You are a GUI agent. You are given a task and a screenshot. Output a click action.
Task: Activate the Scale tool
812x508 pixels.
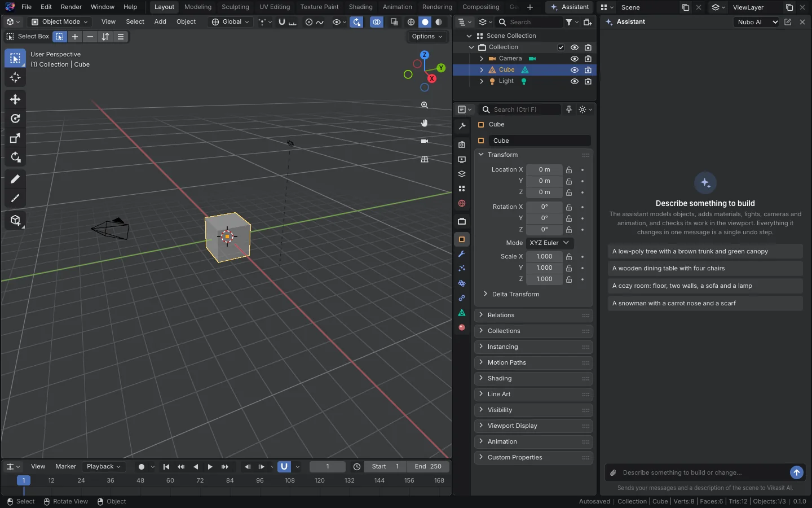15,138
